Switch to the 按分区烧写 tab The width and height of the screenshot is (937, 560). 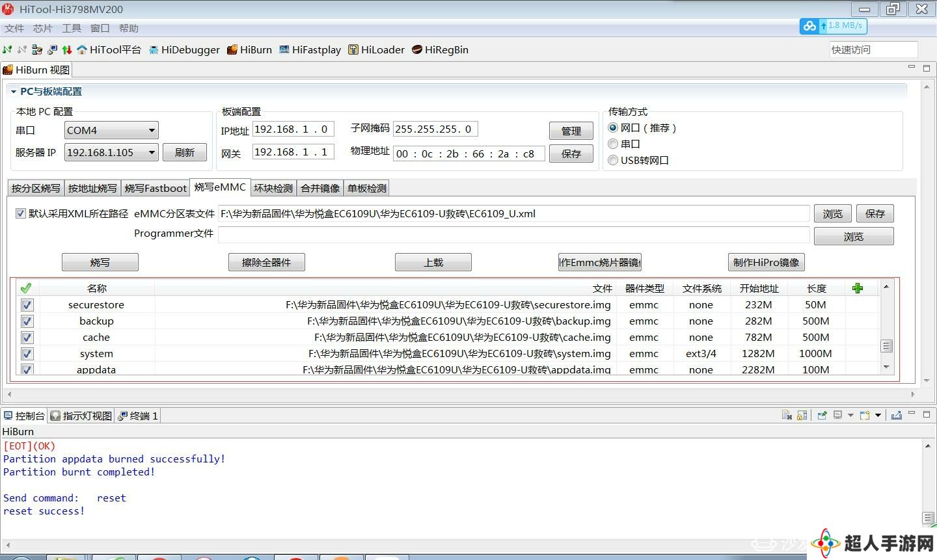36,188
